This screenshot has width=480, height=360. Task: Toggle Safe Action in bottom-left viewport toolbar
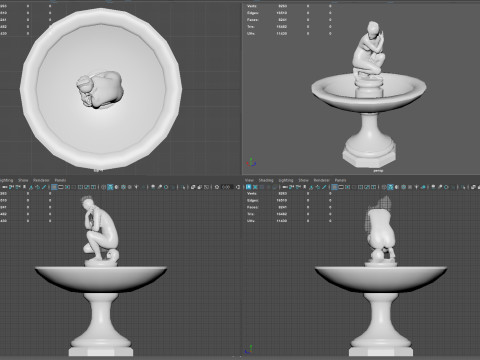(87, 187)
